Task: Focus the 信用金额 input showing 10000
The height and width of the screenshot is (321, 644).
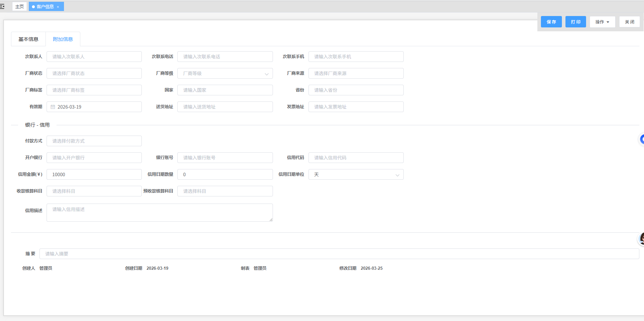Action: click(x=94, y=174)
